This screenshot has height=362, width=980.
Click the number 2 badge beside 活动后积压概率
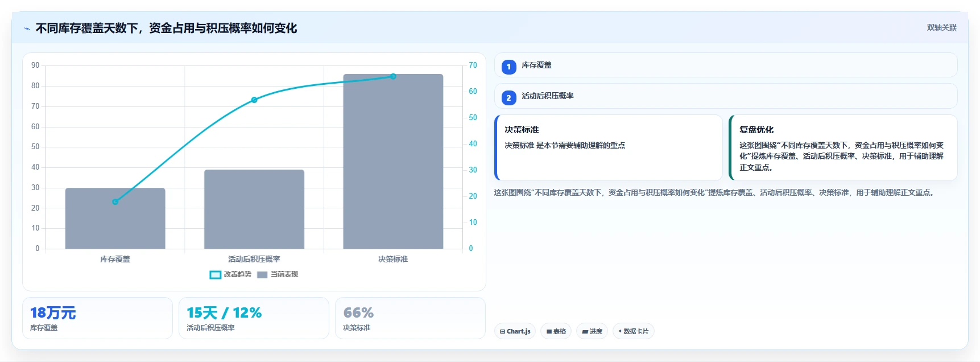tap(508, 98)
